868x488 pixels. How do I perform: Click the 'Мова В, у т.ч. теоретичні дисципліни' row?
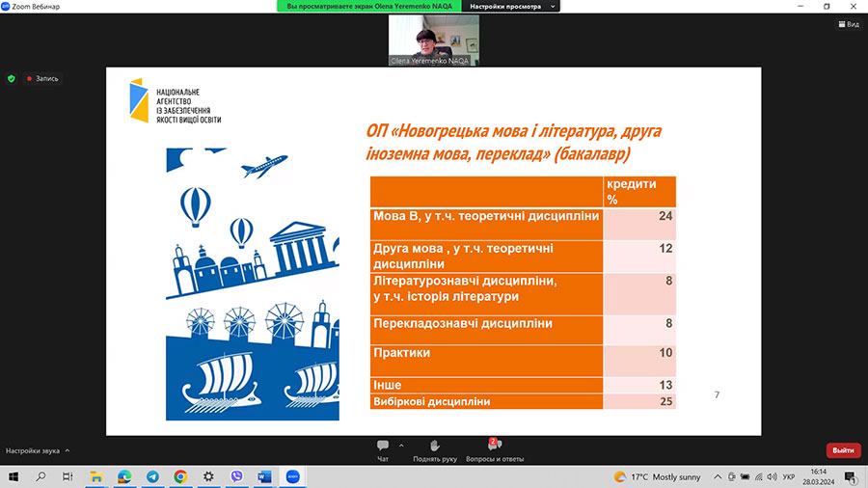click(523, 224)
